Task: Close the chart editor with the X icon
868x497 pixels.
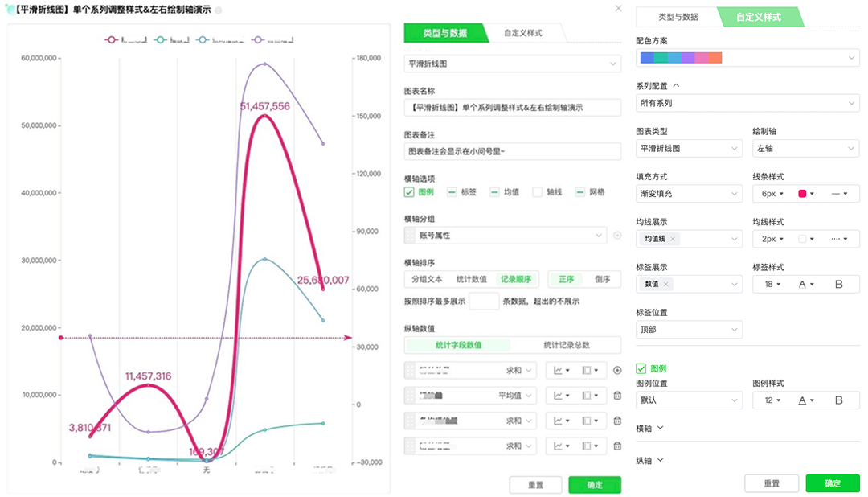Action: tap(618, 8)
